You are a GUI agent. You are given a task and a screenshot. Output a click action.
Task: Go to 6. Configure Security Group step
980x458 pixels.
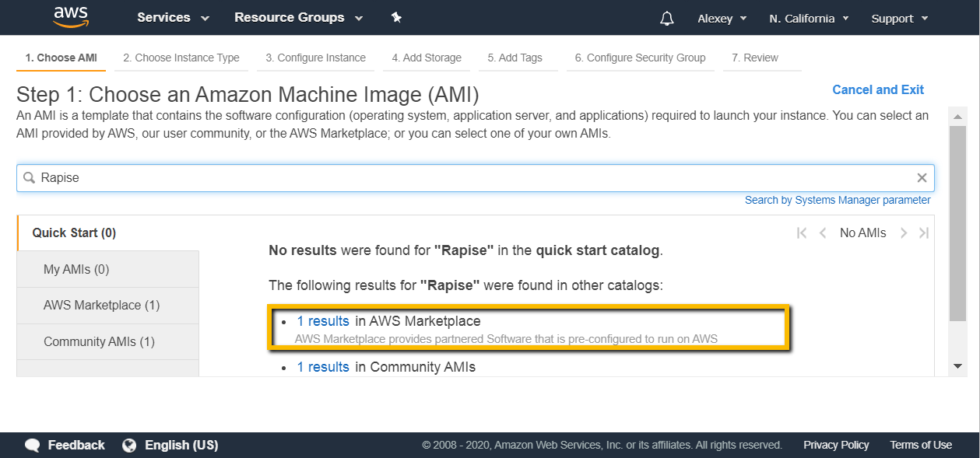pyautogui.click(x=640, y=58)
